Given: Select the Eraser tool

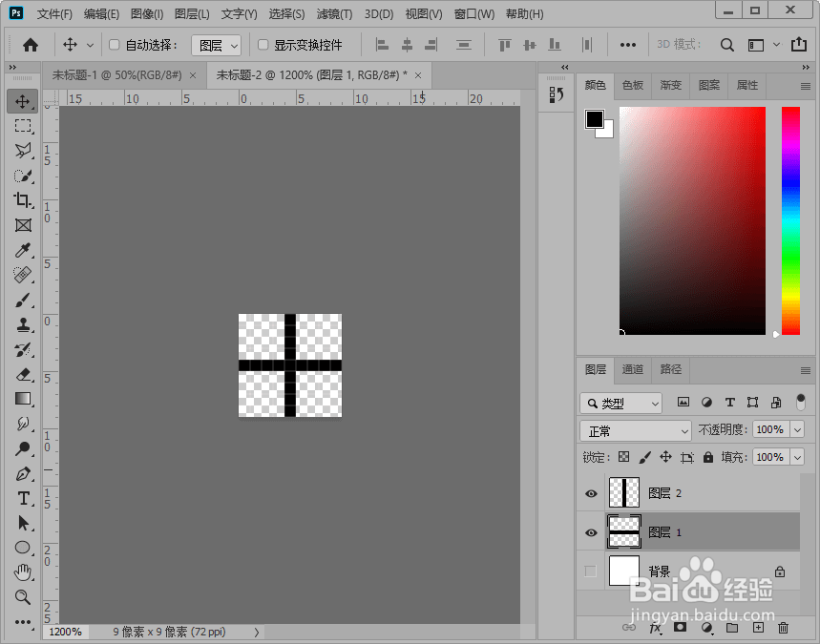Looking at the screenshot, I should pos(23,374).
